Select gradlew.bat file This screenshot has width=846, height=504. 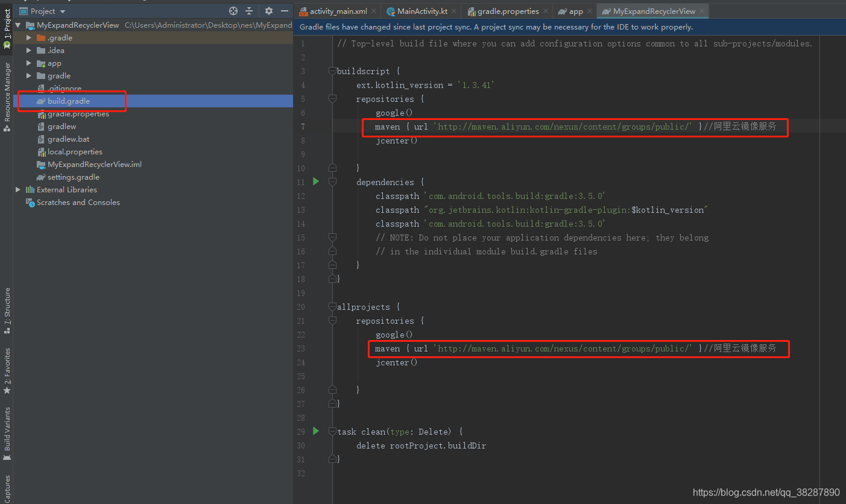pos(68,139)
